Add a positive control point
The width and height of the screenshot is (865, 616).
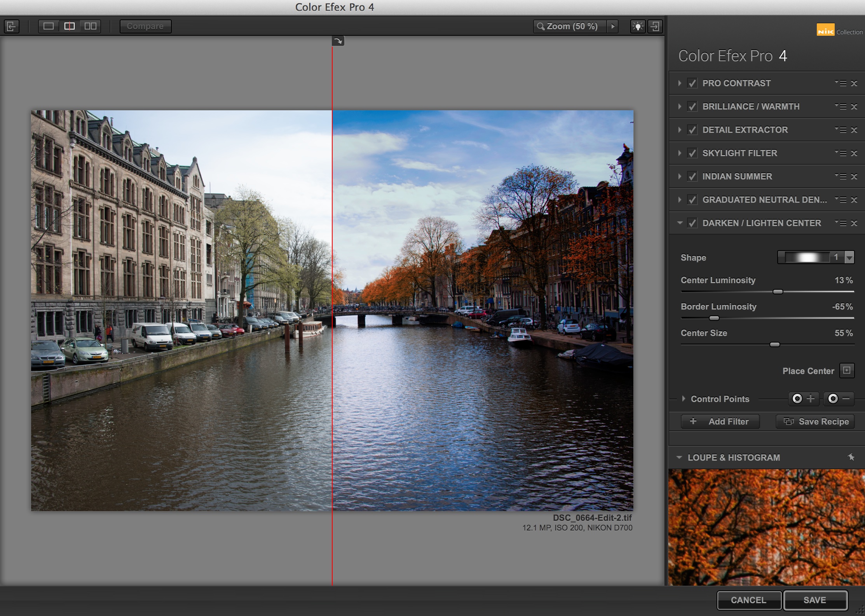click(804, 398)
